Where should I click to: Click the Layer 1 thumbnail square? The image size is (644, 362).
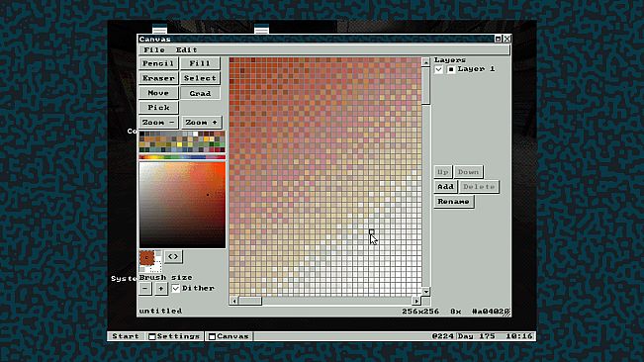tap(451, 69)
